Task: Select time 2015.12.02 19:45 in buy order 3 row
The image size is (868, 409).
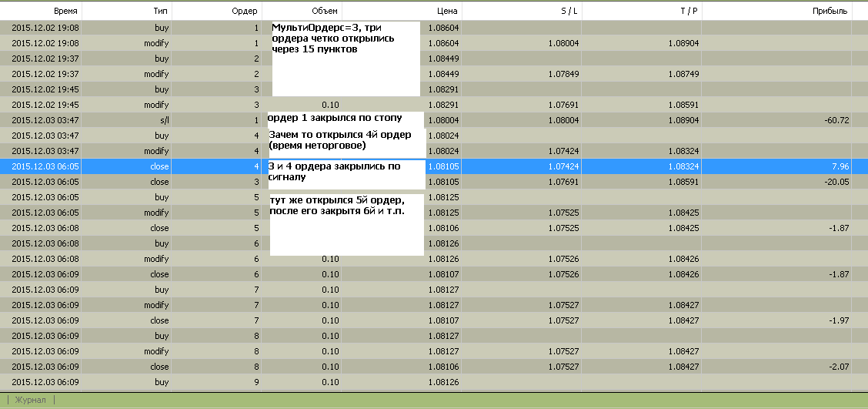Action: click(x=45, y=89)
